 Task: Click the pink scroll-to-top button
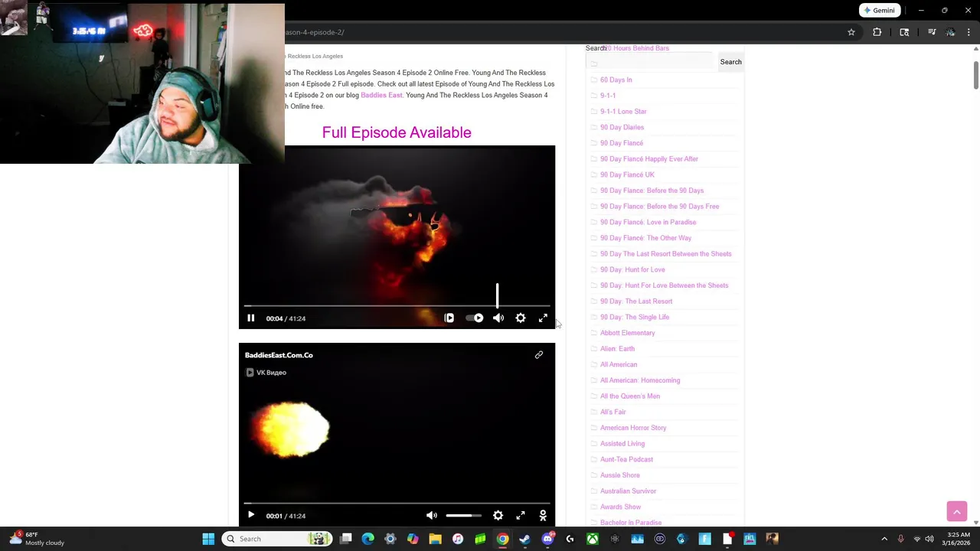pyautogui.click(x=957, y=511)
